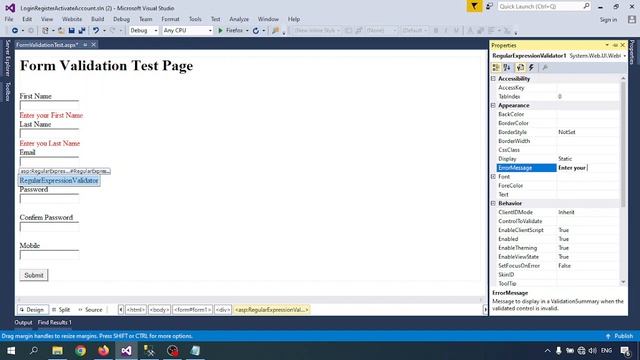Switch to Design view tab
640x360 pixels.
(32, 310)
